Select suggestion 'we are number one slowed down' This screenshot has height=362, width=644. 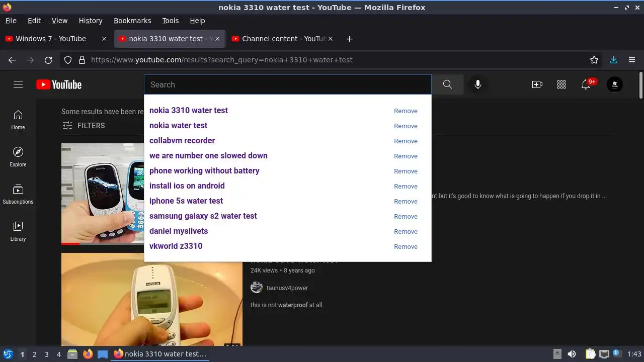point(208,155)
